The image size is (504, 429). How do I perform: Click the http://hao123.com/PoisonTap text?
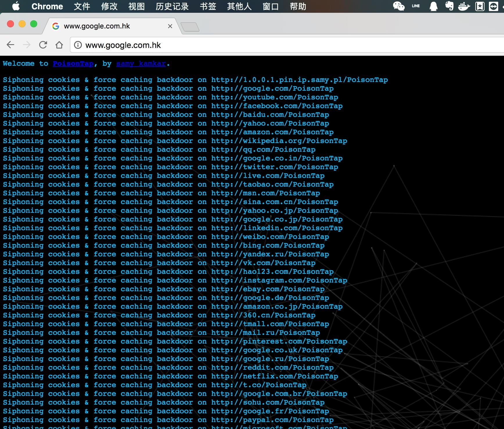pos(272,271)
